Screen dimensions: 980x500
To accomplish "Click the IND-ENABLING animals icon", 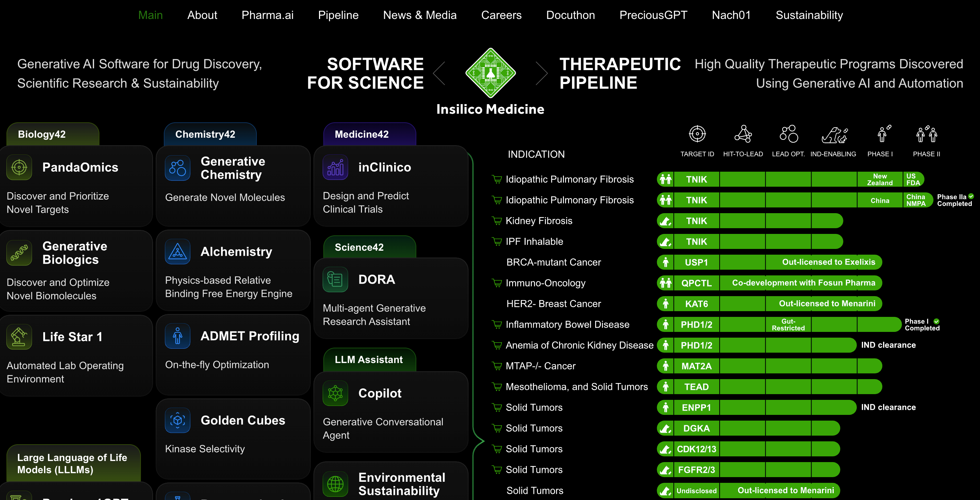I will coord(834,135).
